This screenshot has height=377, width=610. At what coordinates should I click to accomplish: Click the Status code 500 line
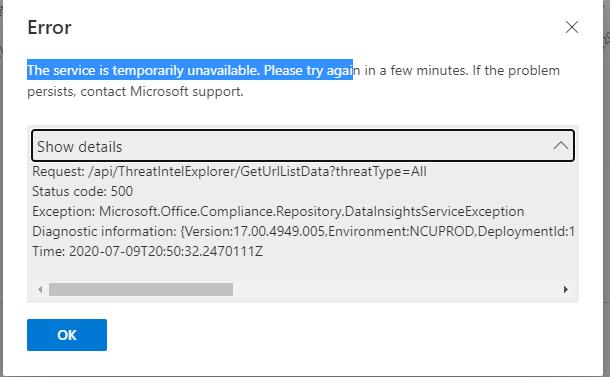click(x=82, y=191)
